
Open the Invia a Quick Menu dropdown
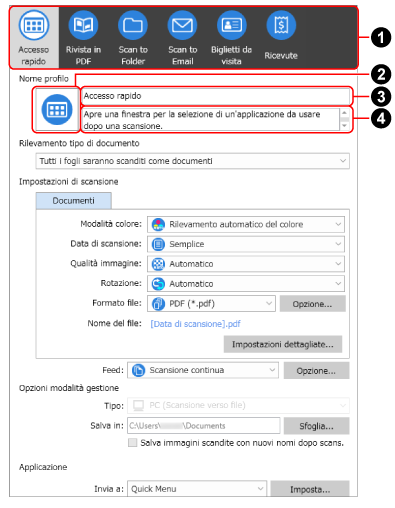(197, 489)
